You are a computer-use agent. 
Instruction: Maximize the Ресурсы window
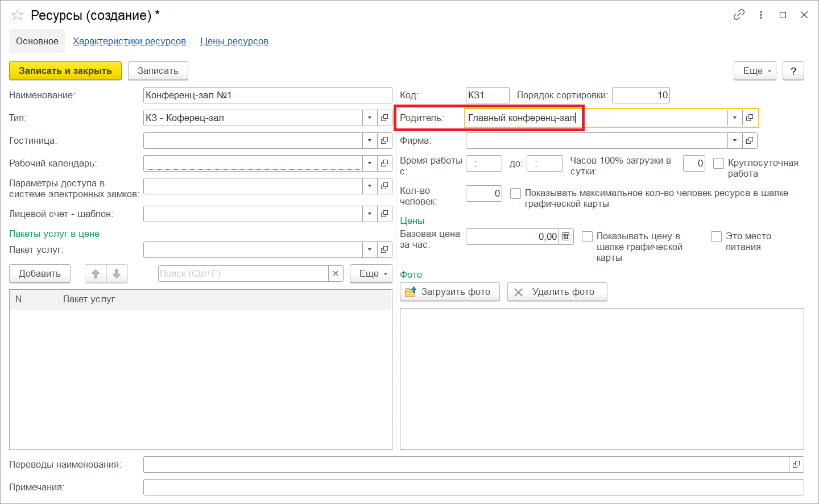[x=783, y=15]
